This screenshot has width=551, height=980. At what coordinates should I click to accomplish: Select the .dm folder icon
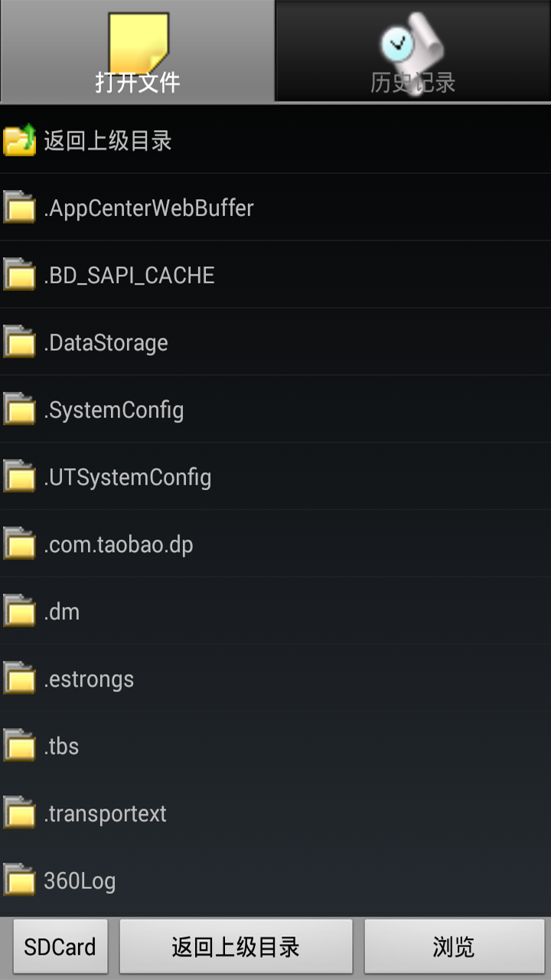point(20,612)
